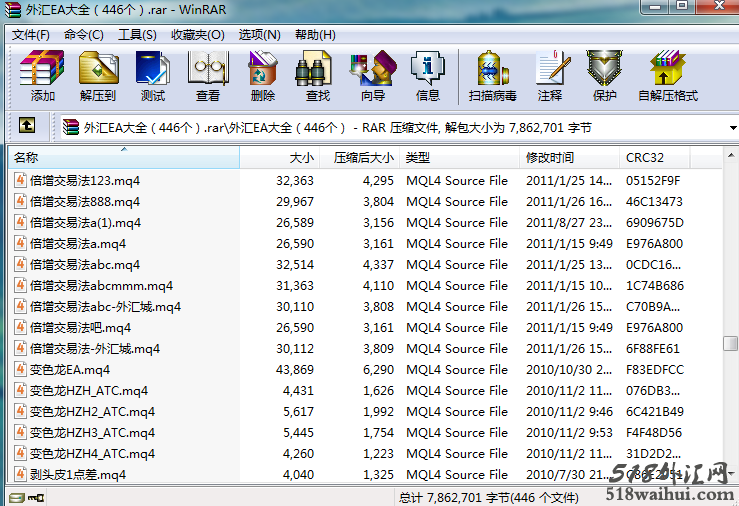Select file 倍增交易法a.mq4

(78, 244)
